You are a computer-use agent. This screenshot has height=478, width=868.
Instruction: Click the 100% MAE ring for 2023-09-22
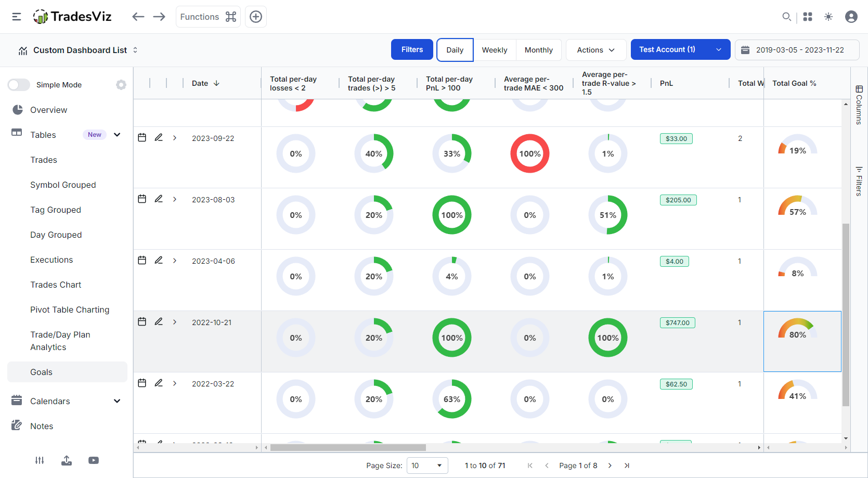[530, 153]
